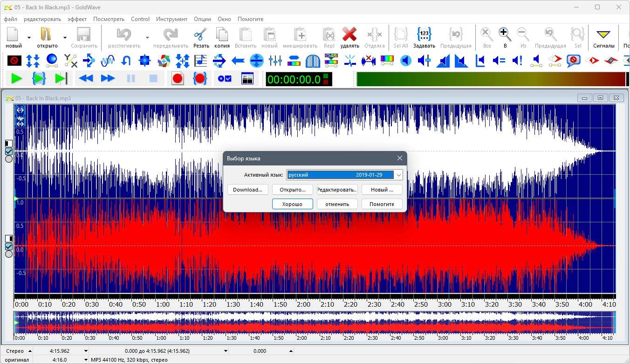
Task: Toggle white channel black-white square indicator
Action: (x=9, y=144)
